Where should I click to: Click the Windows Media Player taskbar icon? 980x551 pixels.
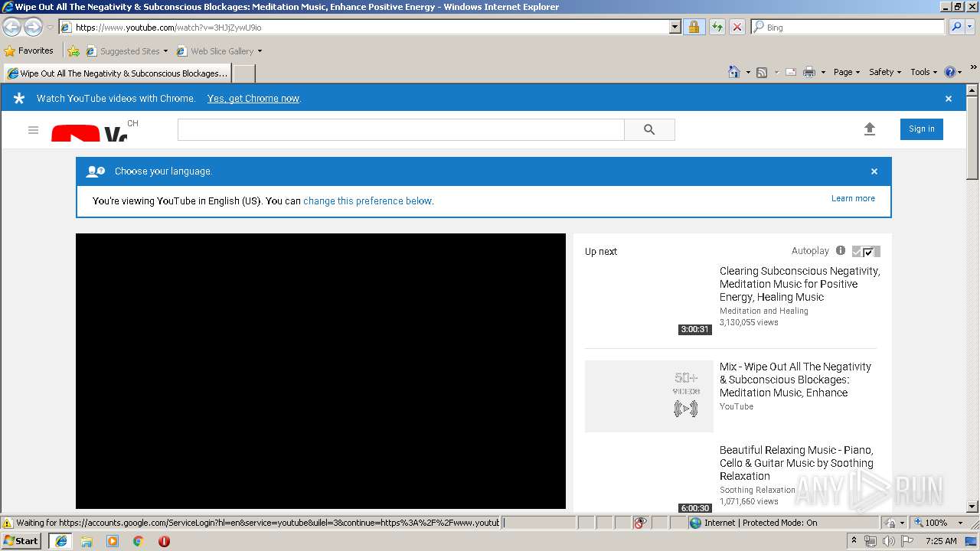[113, 541]
